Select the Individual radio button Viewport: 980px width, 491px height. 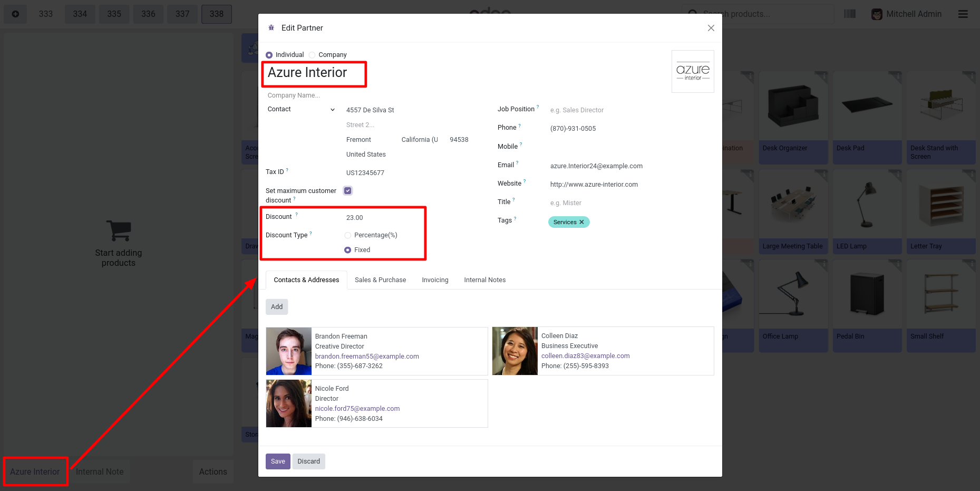click(269, 55)
